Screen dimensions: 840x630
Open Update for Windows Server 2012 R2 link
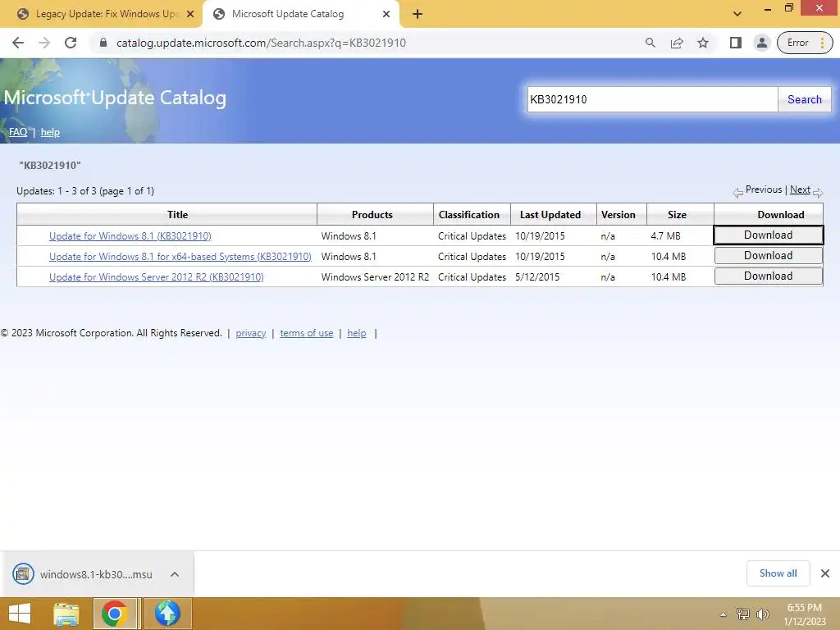pyautogui.click(x=157, y=277)
